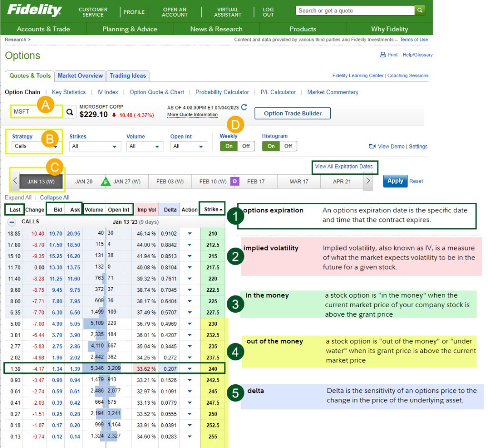Turn Histogram toggle Off

(x=288, y=146)
